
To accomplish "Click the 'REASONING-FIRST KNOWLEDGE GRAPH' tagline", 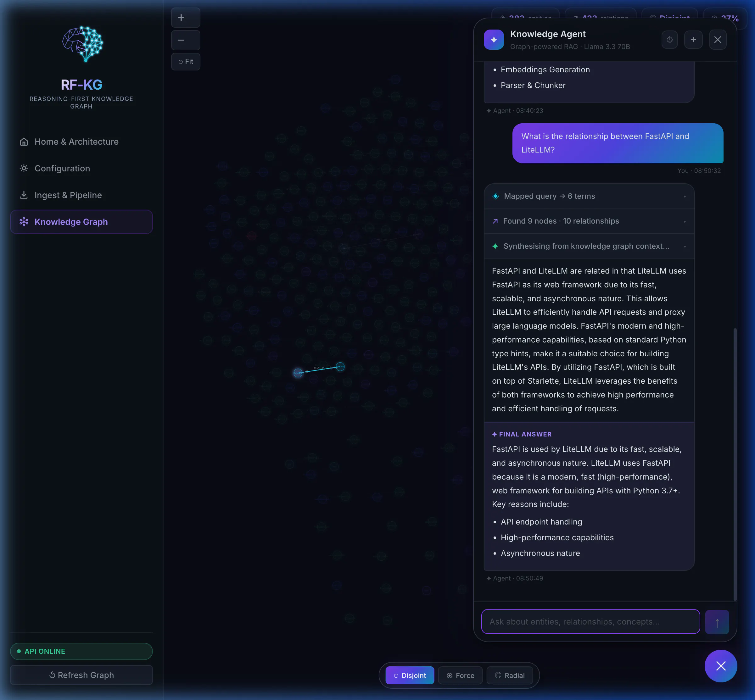I will (x=81, y=103).
